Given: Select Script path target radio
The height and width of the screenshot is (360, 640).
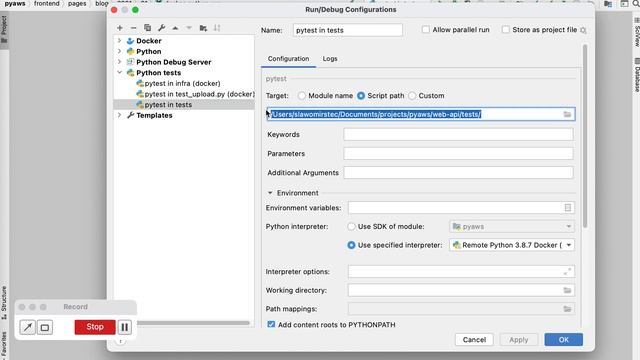Looking at the screenshot, I should coord(361,96).
